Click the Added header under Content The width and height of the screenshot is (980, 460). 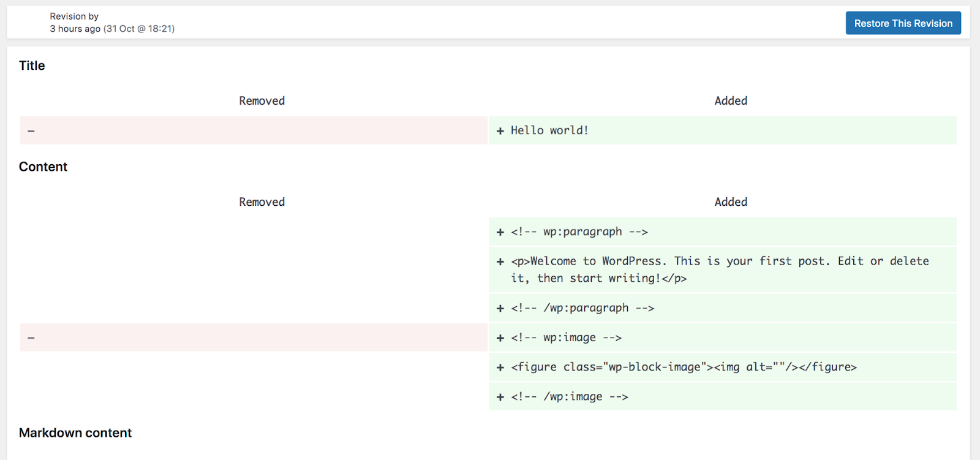pyautogui.click(x=731, y=202)
